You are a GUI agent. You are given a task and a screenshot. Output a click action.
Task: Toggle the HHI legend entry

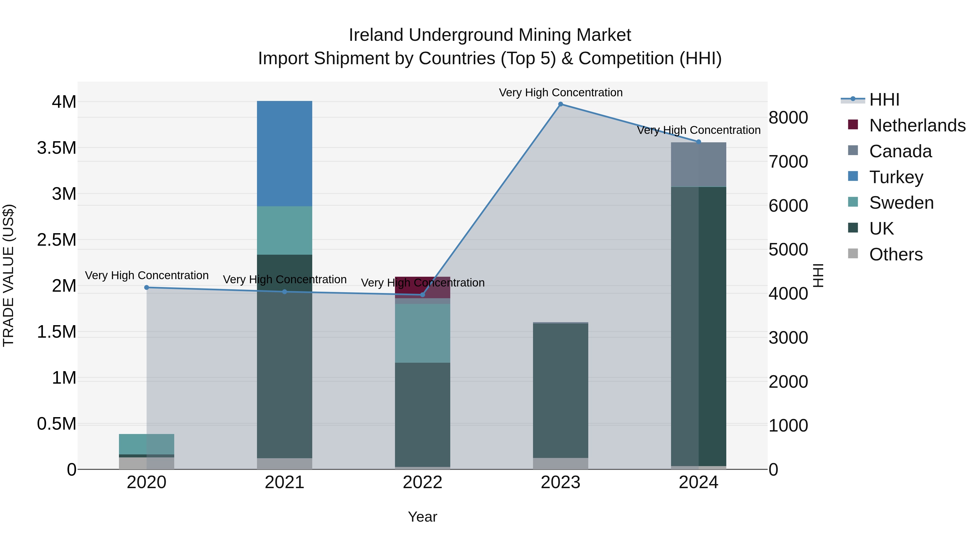[871, 100]
